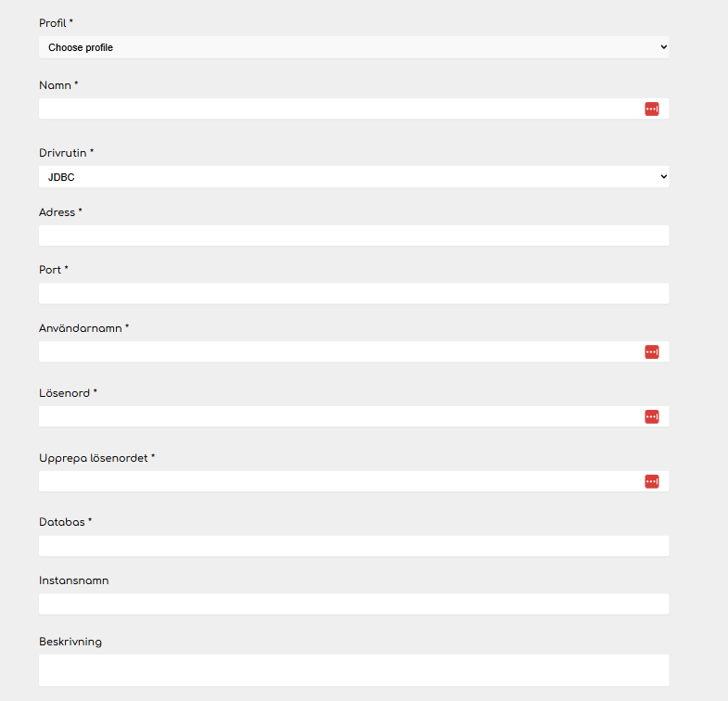The image size is (728, 701).
Task: Click password manager icon in Namn field
Action: [x=651, y=109]
